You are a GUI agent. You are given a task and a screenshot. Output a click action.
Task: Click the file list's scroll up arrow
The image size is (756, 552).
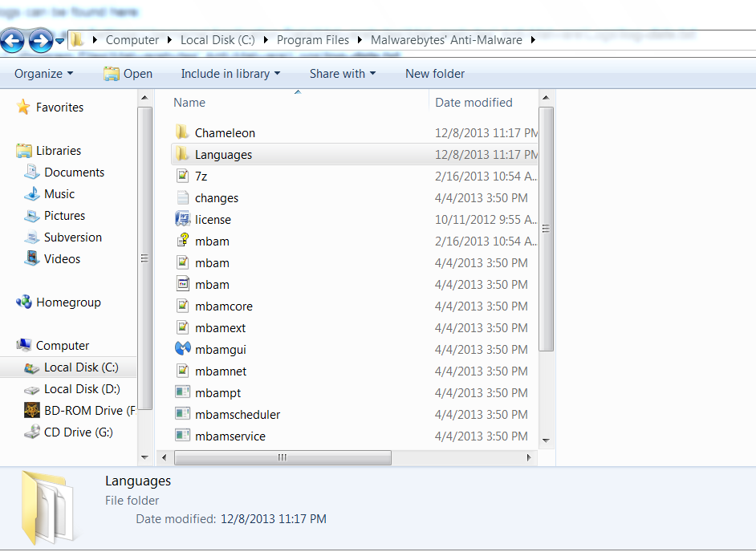coord(546,98)
